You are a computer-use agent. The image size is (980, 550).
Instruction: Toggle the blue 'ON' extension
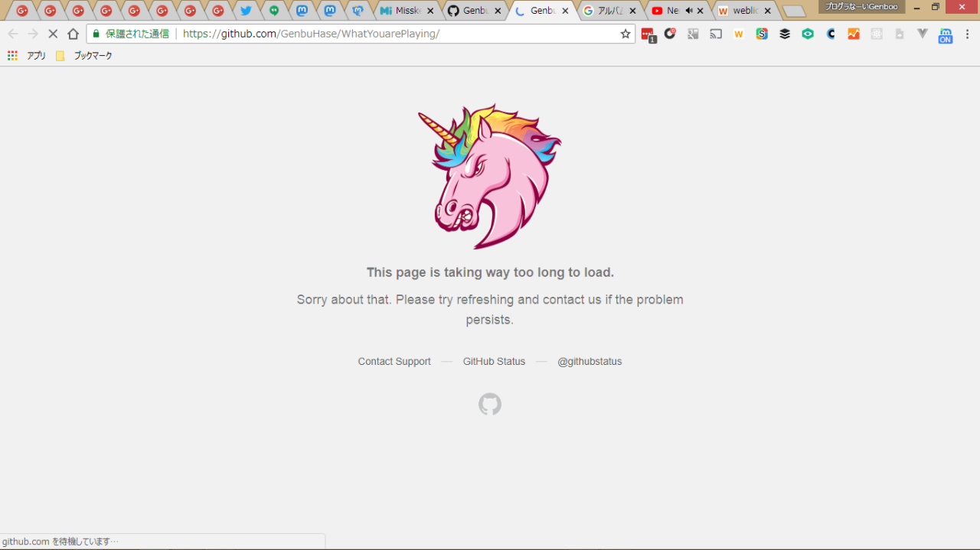(946, 35)
